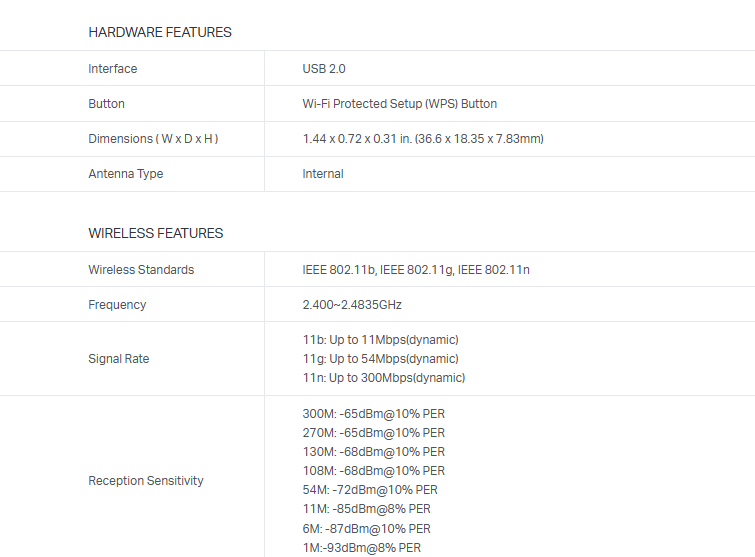Click the 11b: Up to 11Mbps line
Screen dimensions: 755x557
[380, 340]
